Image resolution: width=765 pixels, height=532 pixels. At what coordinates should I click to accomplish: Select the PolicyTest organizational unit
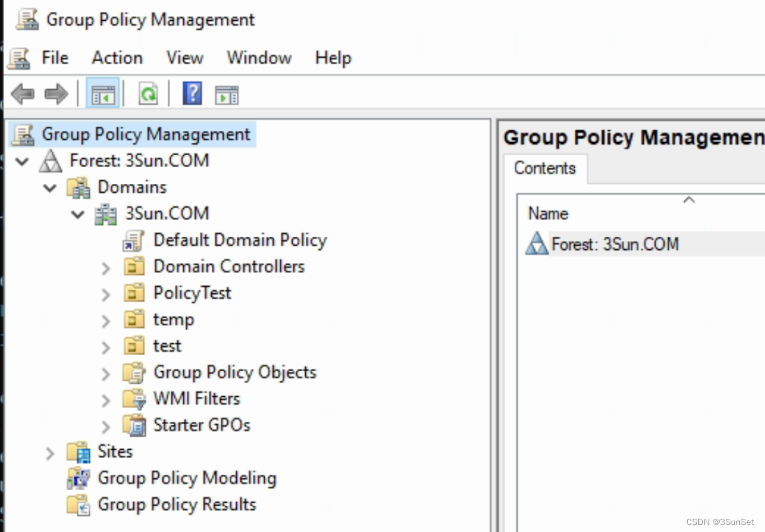tap(192, 293)
